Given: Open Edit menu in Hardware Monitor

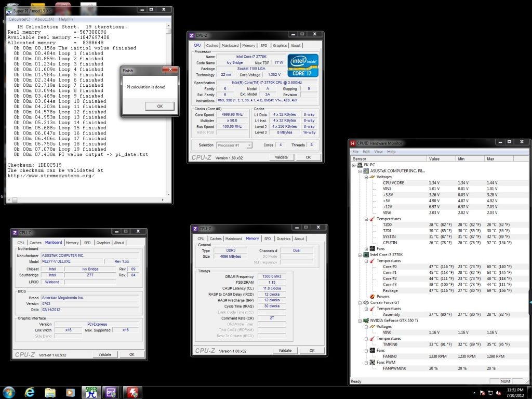Looking at the screenshot, I should pos(366,152).
